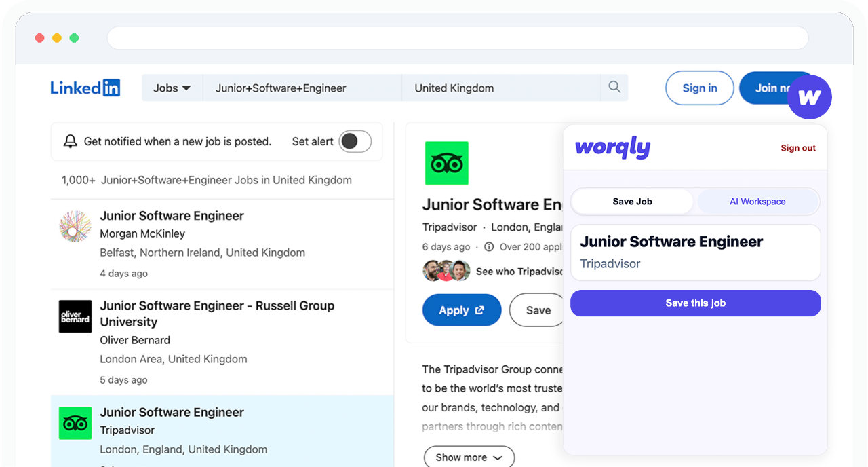868x467 pixels.
Task: Click the Morgan McKinley company name
Action: (142, 233)
